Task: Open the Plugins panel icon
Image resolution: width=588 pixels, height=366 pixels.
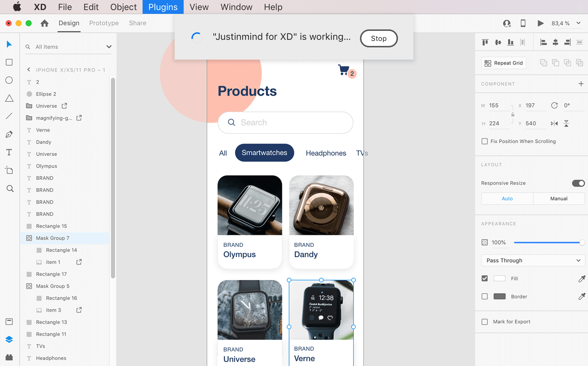Action: point(9,357)
